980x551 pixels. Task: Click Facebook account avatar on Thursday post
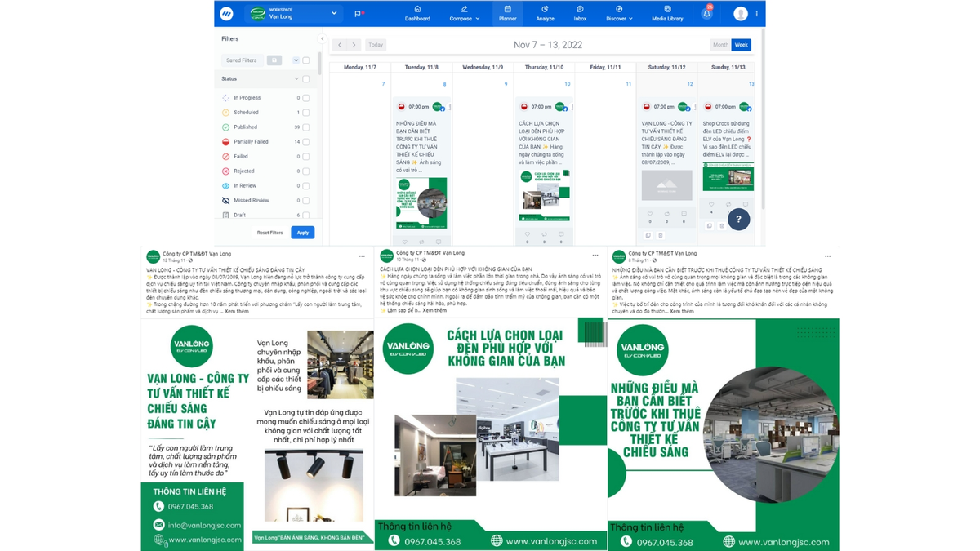pyautogui.click(x=560, y=107)
